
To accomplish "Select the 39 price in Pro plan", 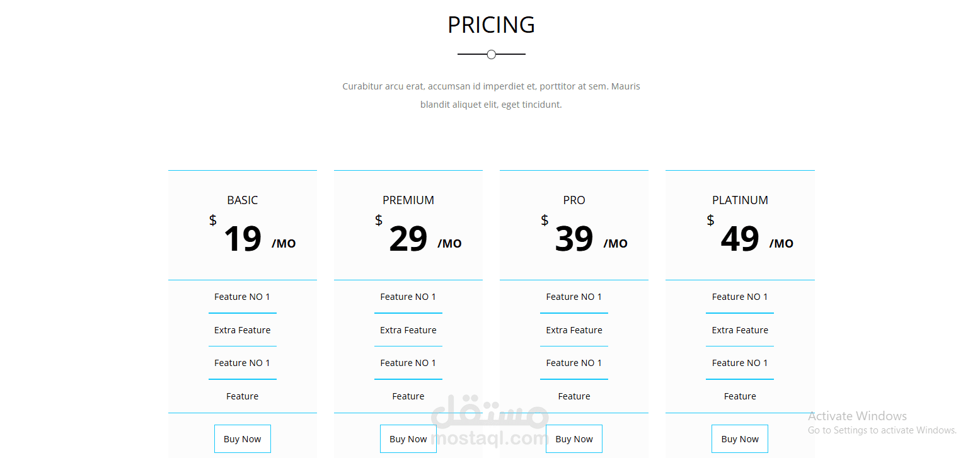I will click(x=574, y=239).
